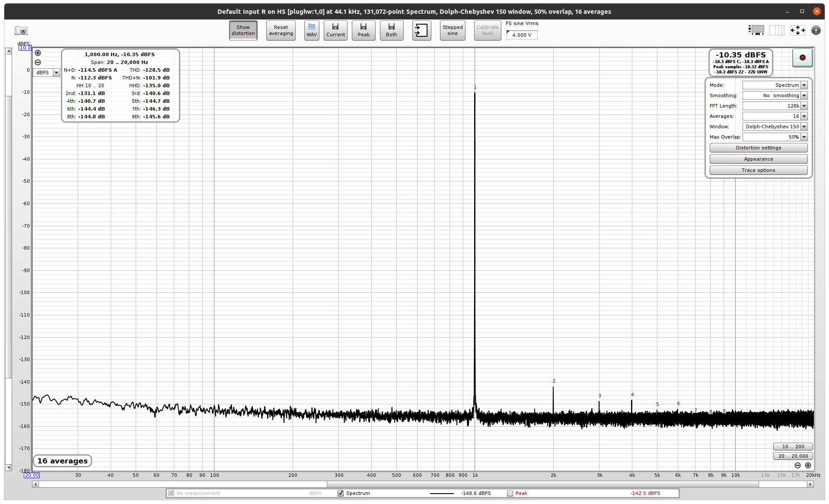
Task: Save to WAV file icon
Action: tap(312, 30)
